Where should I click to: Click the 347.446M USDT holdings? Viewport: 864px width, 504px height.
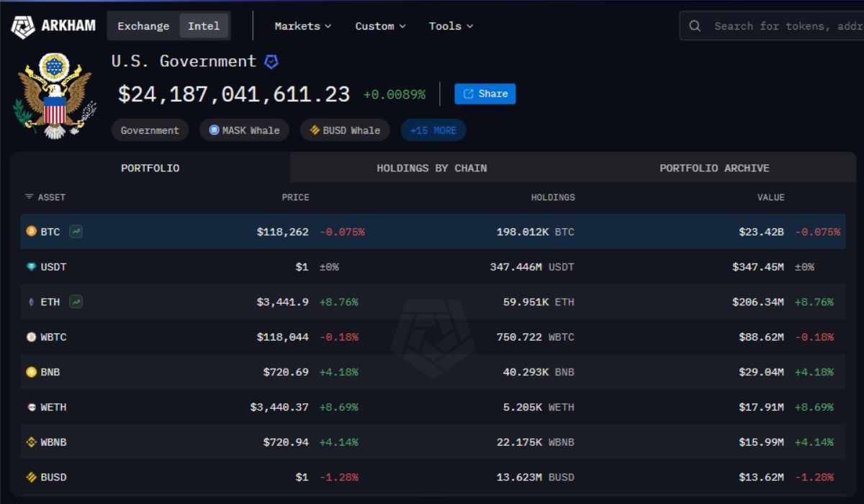pyautogui.click(x=532, y=267)
